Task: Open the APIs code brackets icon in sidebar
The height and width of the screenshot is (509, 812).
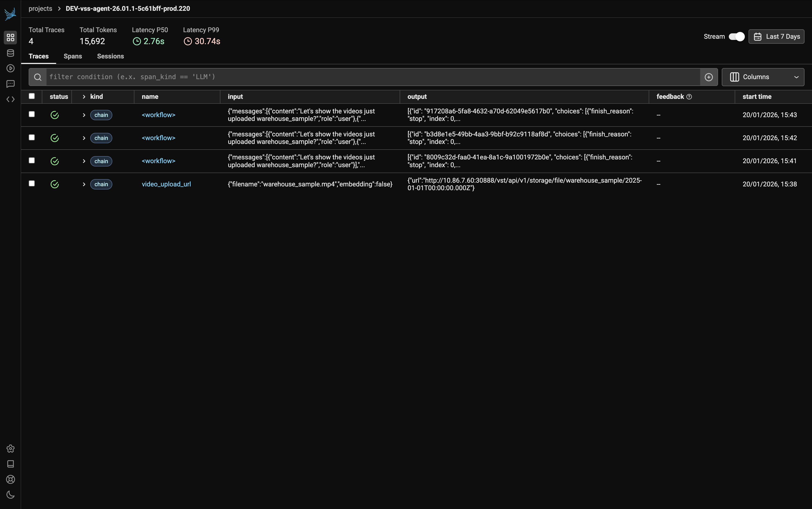Action: tap(11, 99)
